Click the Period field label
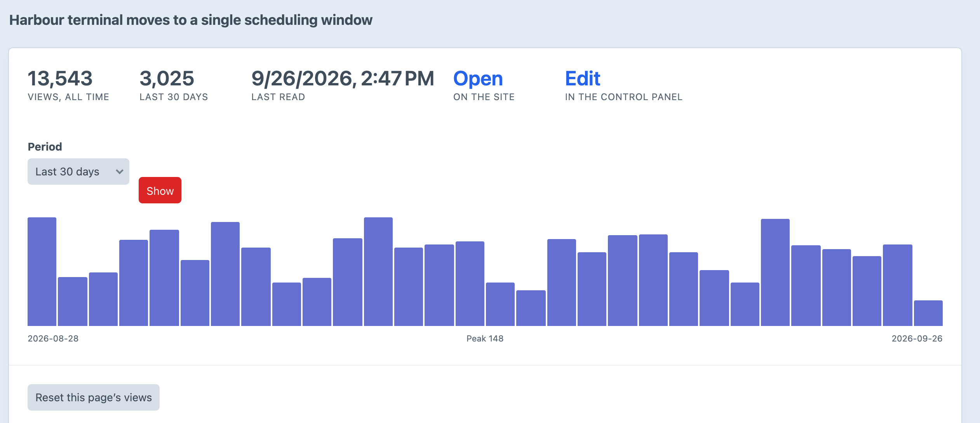The width and height of the screenshot is (980, 423). point(45,147)
